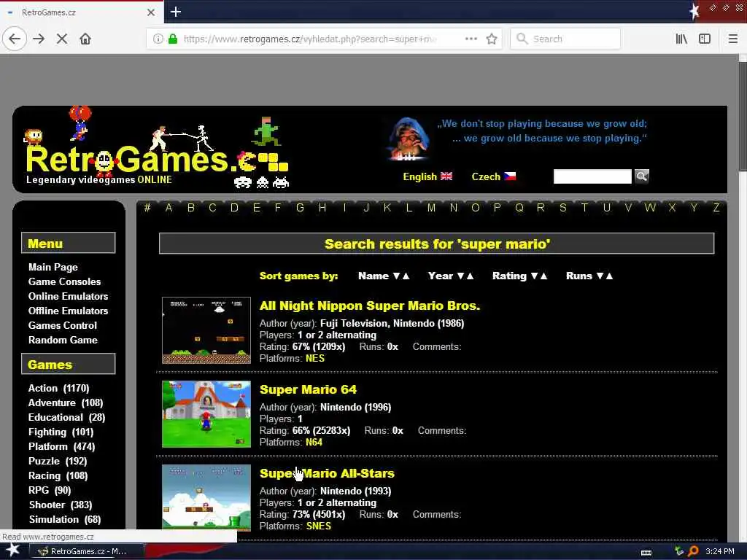
Task: Switch language to English
Action: 419,176
